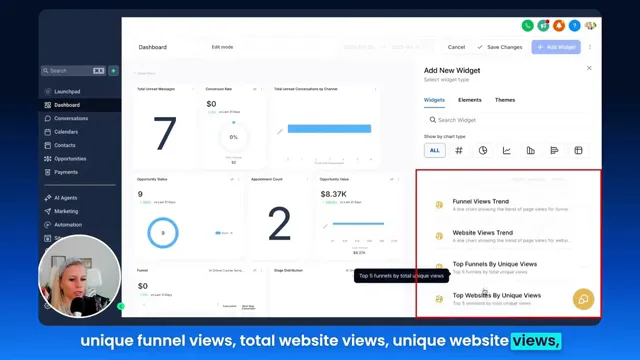The height and width of the screenshot is (360, 640).
Task: Filter widgets by number chart type
Action: [x=459, y=151]
